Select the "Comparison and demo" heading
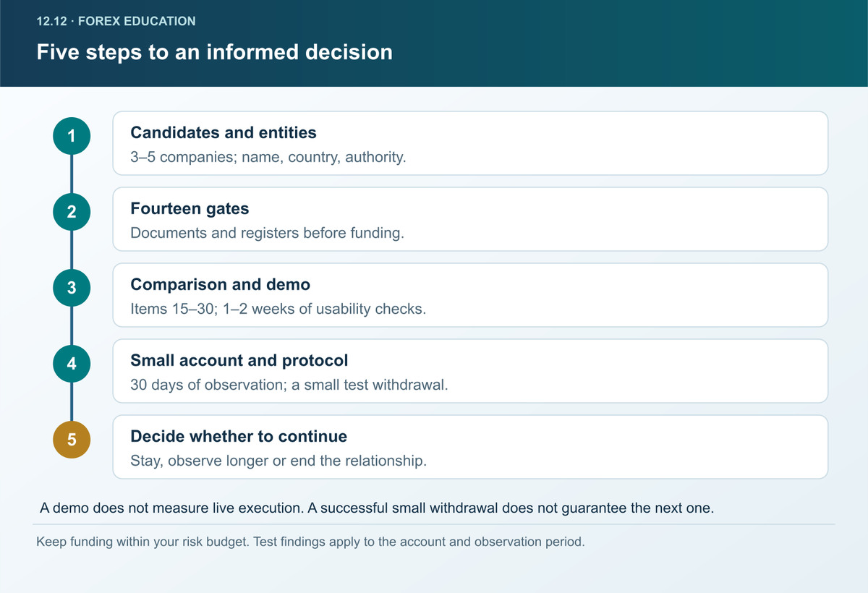 220,284
